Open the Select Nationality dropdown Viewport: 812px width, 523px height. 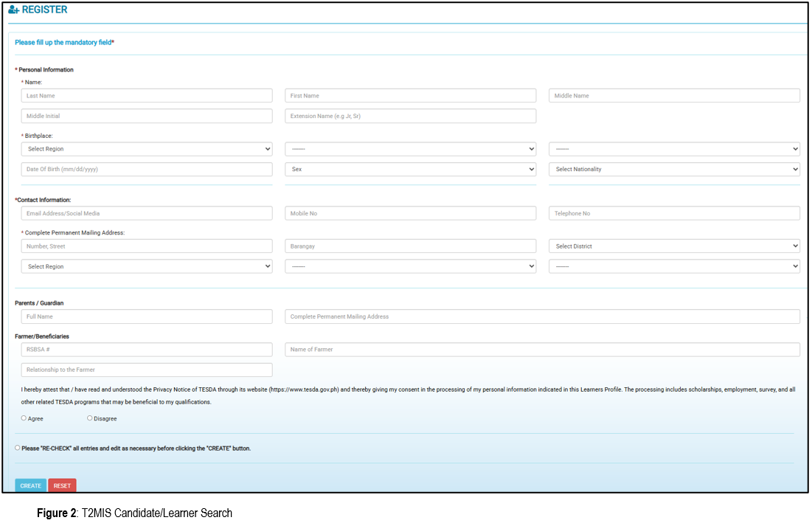674,170
